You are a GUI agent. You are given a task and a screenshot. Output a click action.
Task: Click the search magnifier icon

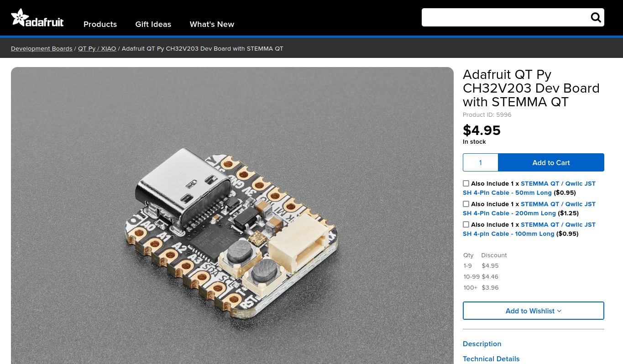coord(596,17)
